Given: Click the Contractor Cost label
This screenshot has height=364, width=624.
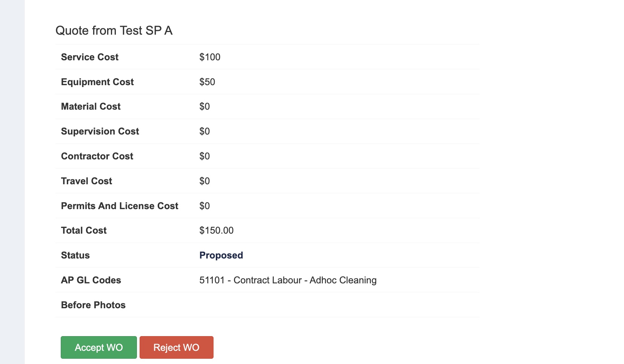Looking at the screenshot, I should 97,156.
